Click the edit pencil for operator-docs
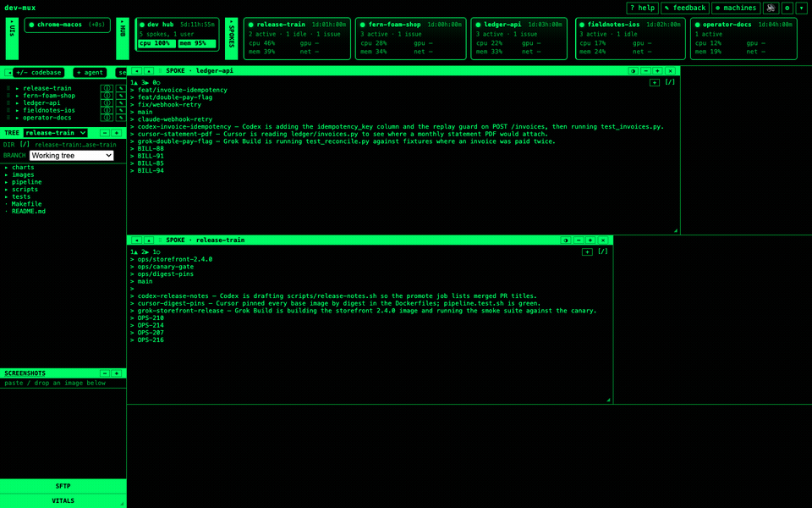 pyautogui.click(x=121, y=118)
